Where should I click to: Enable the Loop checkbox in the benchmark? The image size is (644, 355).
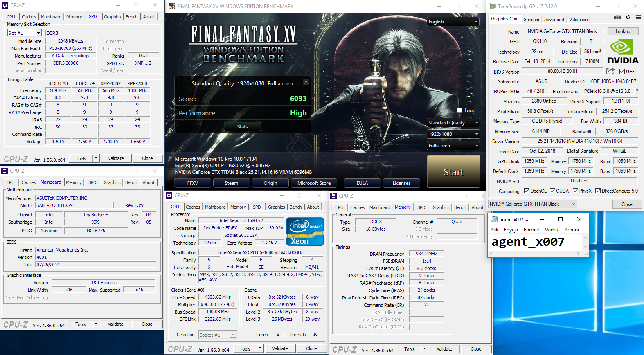[x=459, y=110]
